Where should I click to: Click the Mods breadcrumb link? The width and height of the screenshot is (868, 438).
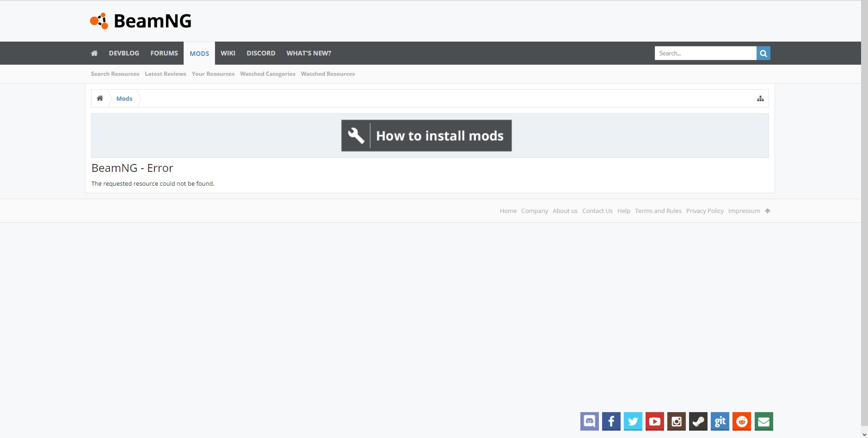pyautogui.click(x=124, y=98)
